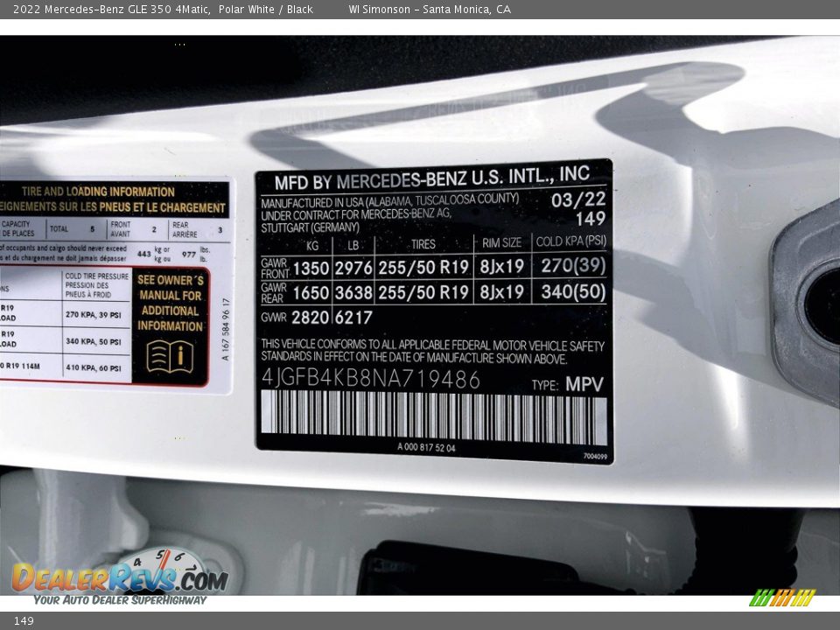Click GAWR front LB value 2976
Image resolution: width=840 pixels, height=630 pixels.
[x=353, y=268]
